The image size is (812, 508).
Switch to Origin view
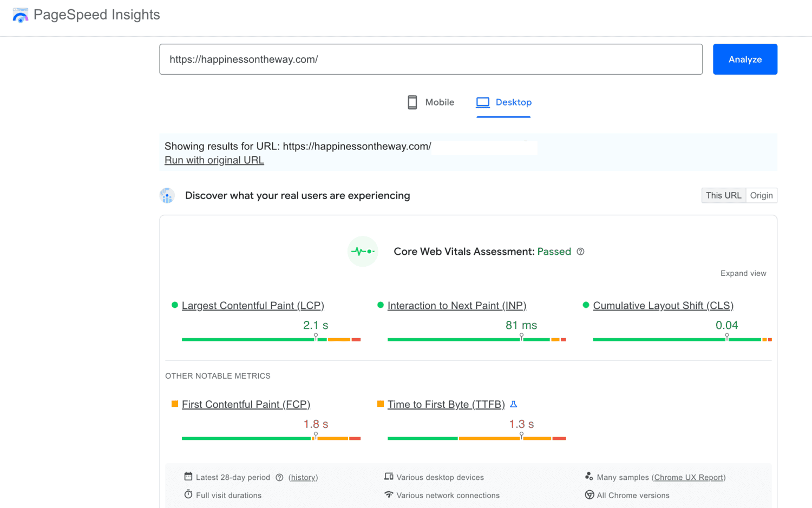point(762,195)
